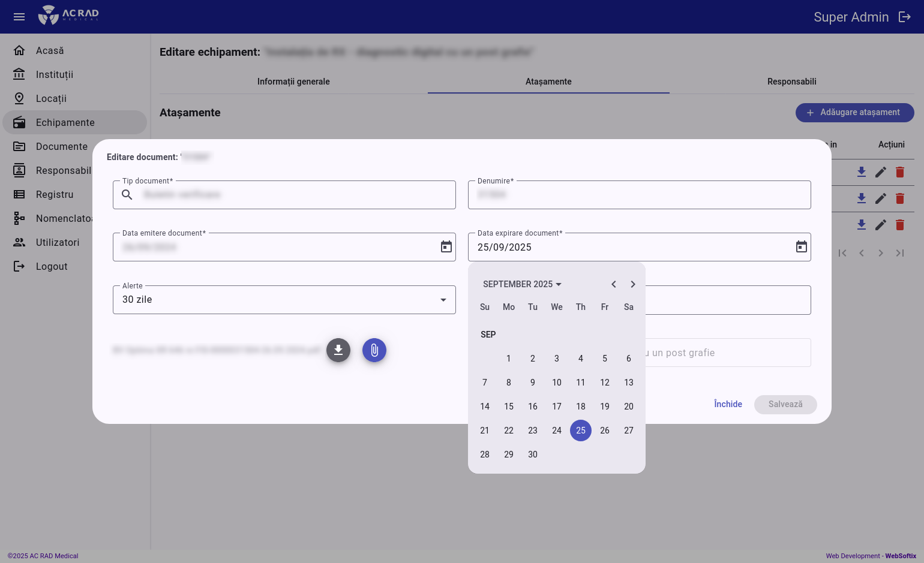Select date 30 in the calendar
Viewport: 924px width, 563px height.
(533, 454)
